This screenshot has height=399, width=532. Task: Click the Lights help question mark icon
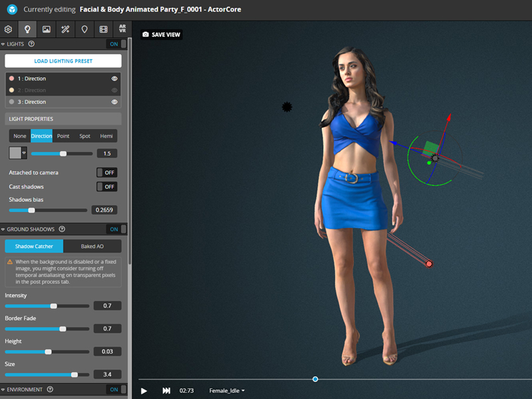click(x=31, y=45)
